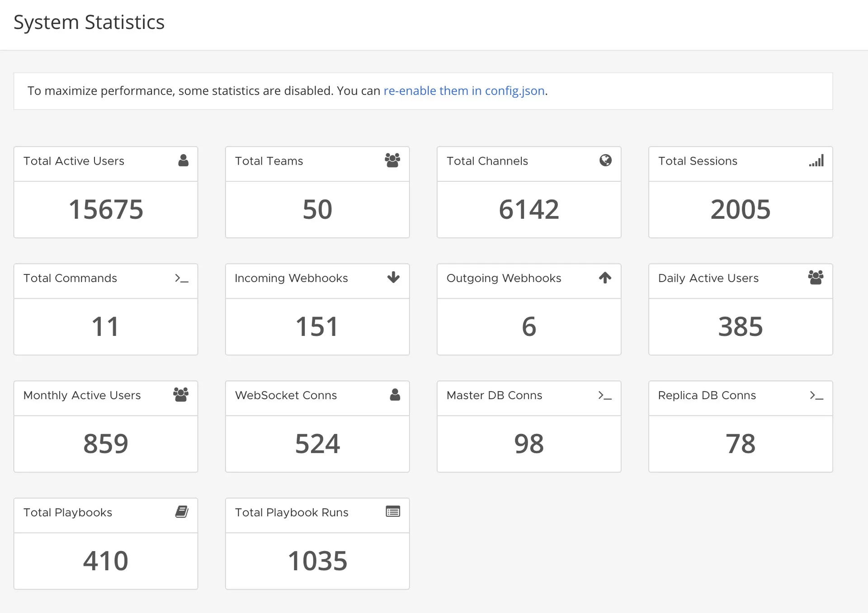The height and width of the screenshot is (613, 868).
Task: Click the down arrow icon on Incoming Webhooks
Action: pyautogui.click(x=393, y=277)
